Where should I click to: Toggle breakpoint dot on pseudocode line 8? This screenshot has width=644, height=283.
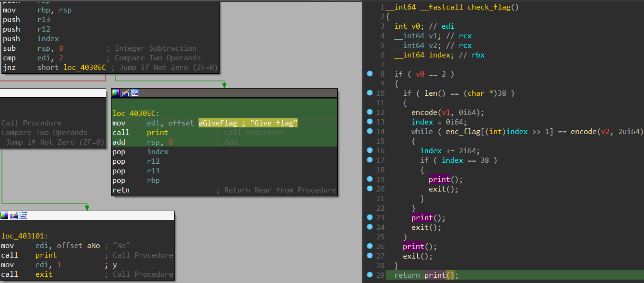click(369, 74)
